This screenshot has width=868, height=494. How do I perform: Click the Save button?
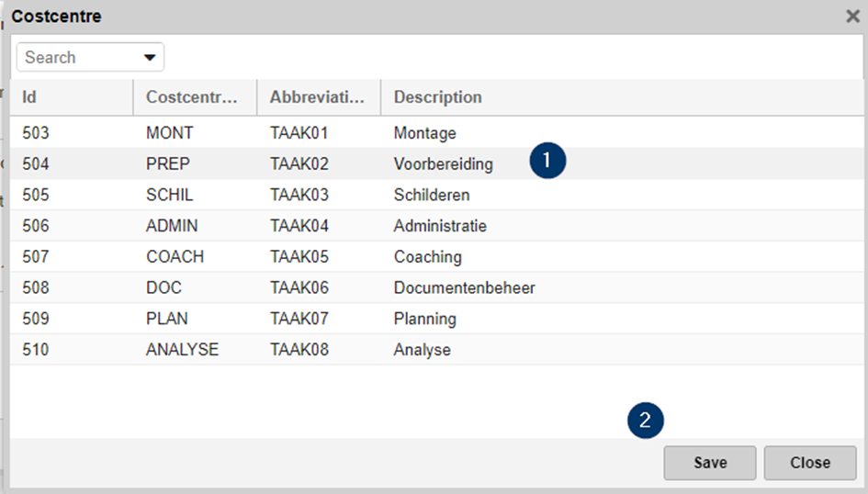coord(709,463)
